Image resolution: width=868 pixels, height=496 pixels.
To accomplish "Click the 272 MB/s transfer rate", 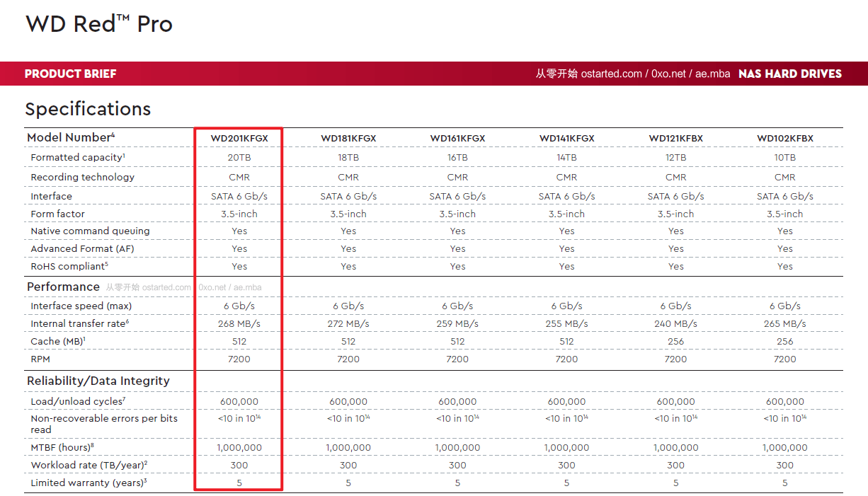I will 348,323.
